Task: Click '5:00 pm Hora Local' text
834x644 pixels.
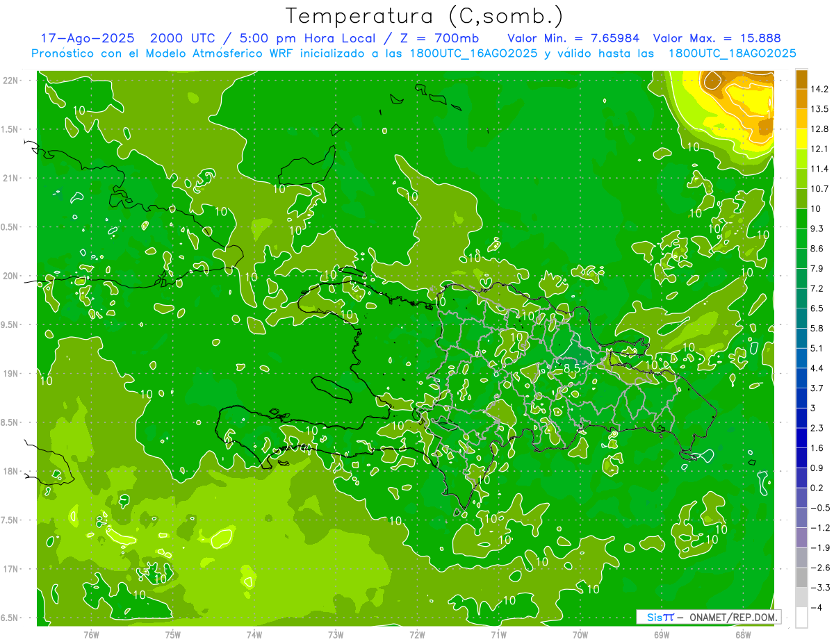Action: pyautogui.click(x=309, y=38)
